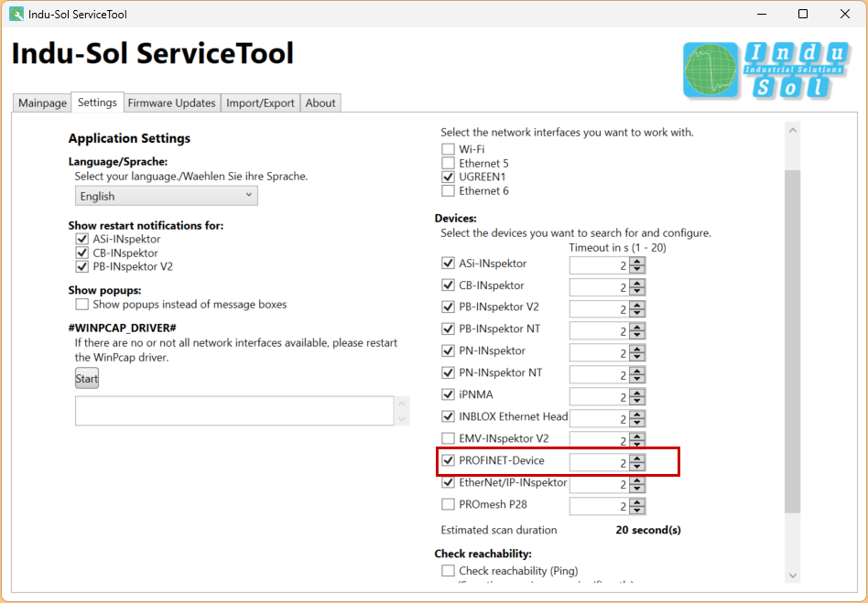868x603 pixels.
Task: Increase the PROFINET-Device timeout
Action: coord(637,458)
